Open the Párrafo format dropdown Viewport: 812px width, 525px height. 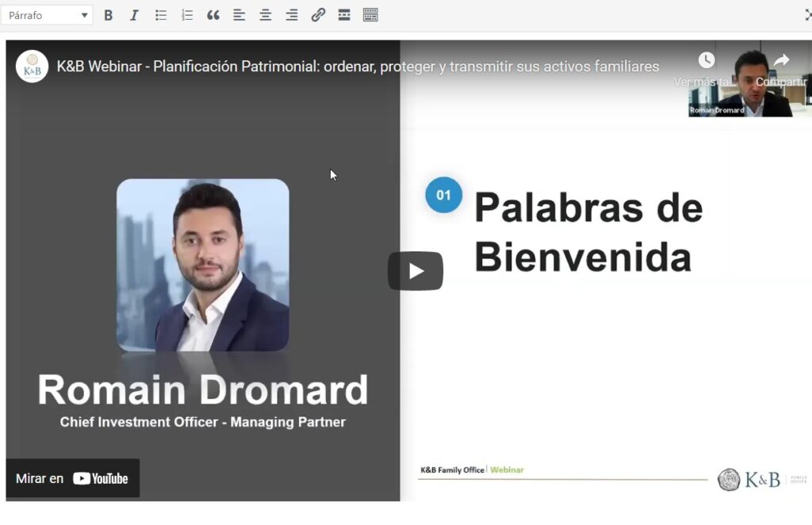pyautogui.click(x=47, y=15)
